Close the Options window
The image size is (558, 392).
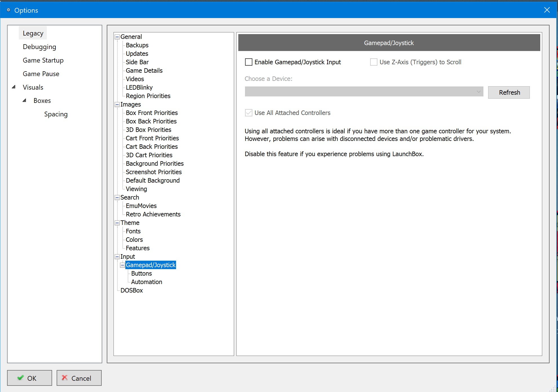pyautogui.click(x=547, y=10)
